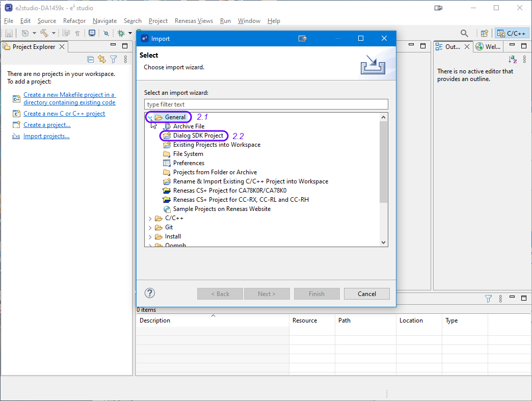
Task: Open the Import dialog help icon
Action: [150, 293]
